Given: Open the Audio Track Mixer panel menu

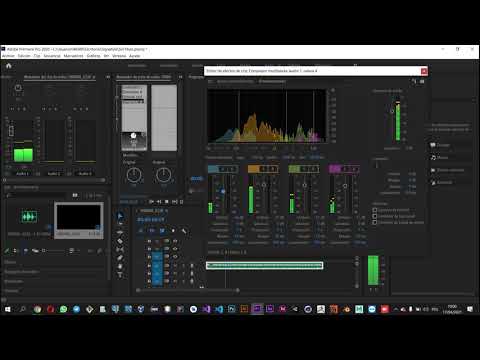Looking at the screenshot, I should coord(180,77).
